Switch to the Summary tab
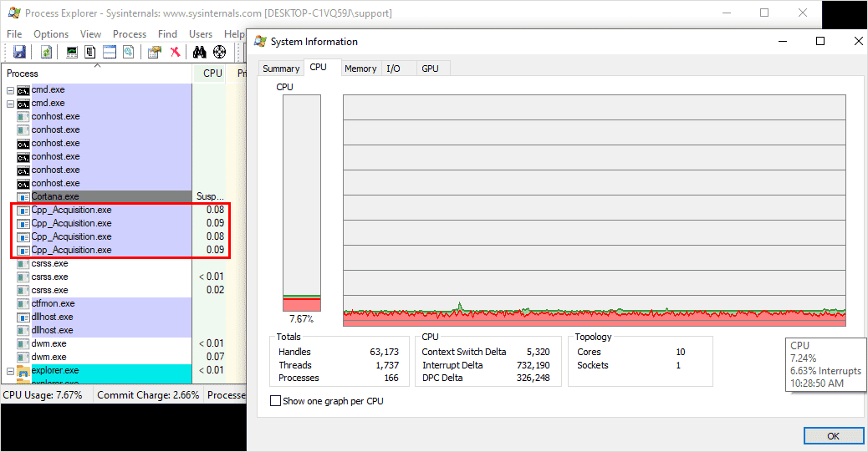Viewport: 868px width, 452px height. (x=281, y=69)
